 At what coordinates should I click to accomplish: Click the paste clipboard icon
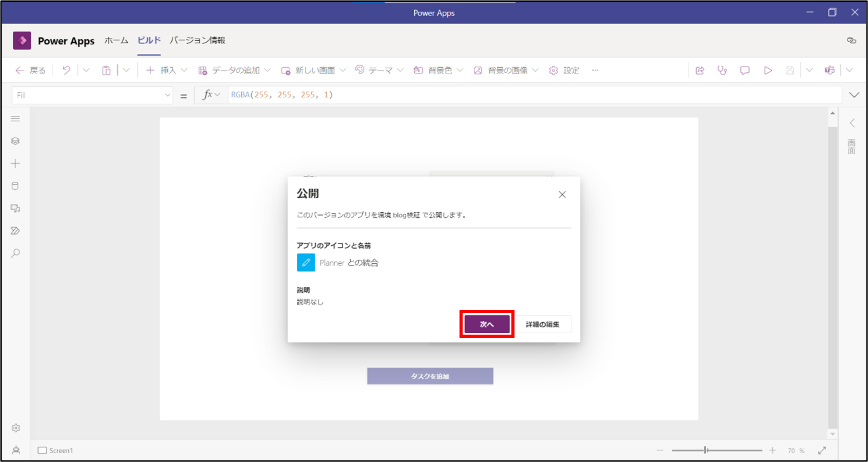tap(106, 70)
